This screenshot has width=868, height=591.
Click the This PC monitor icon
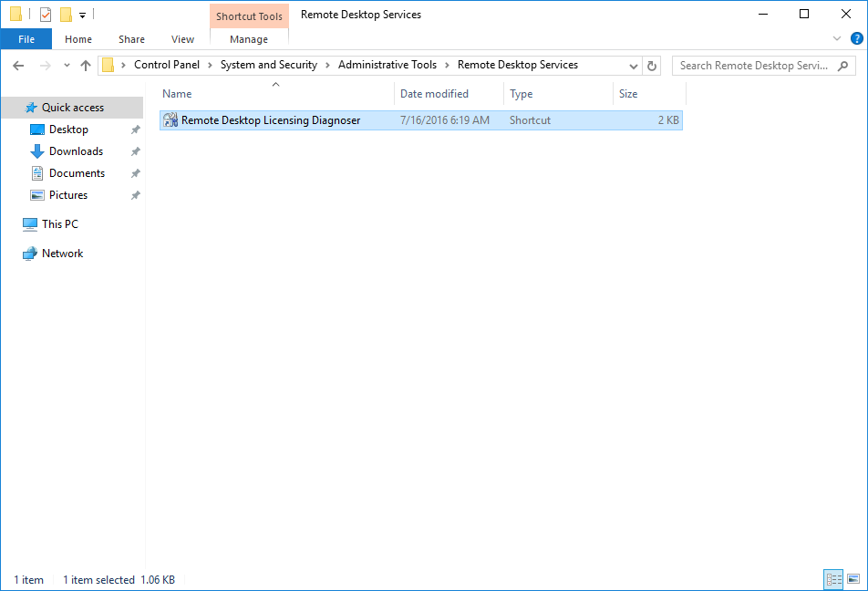[x=30, y=224]
